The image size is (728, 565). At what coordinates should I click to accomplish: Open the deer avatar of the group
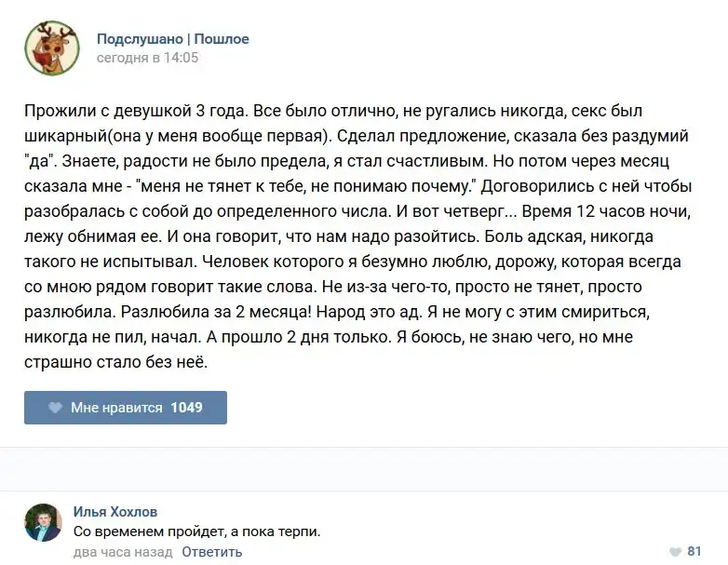pyautogui.click(x=51, y=48)
